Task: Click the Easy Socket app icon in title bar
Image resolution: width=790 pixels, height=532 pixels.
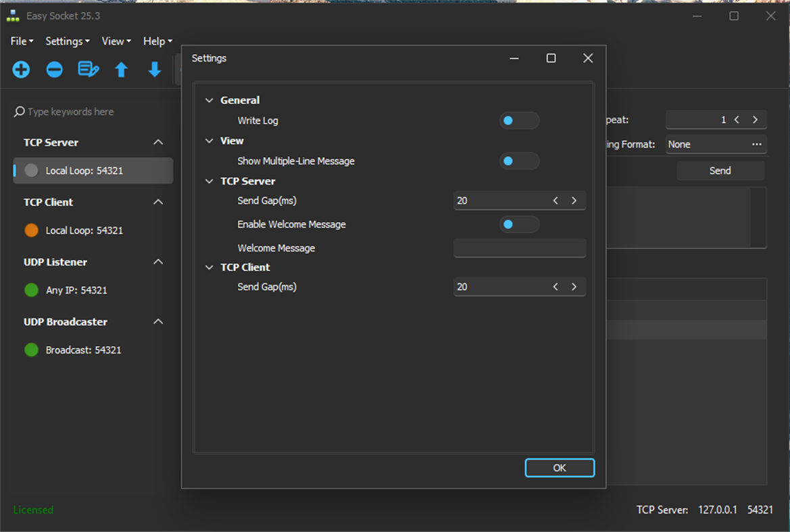Action: tap(13, 16)
